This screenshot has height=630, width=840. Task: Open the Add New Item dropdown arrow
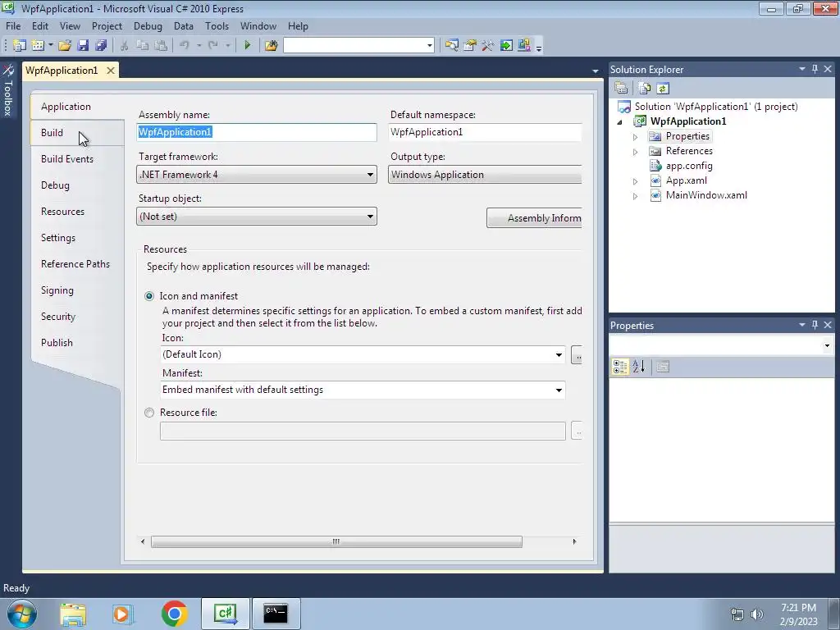(x=50, y=46)
